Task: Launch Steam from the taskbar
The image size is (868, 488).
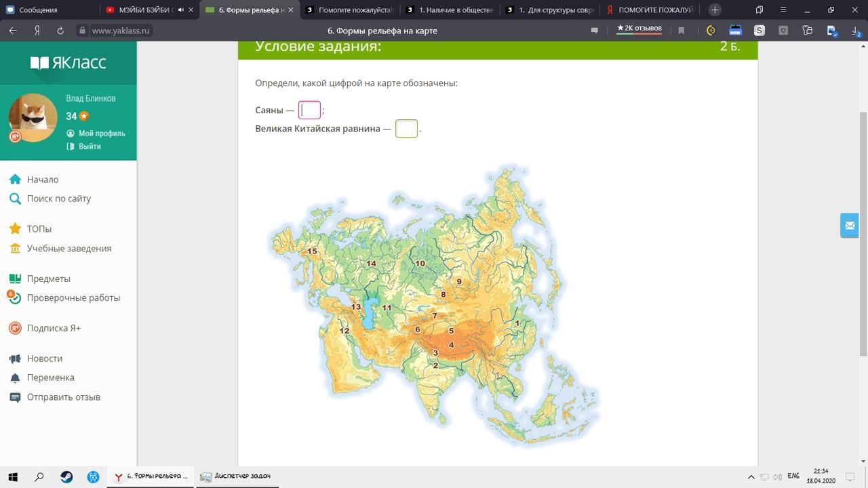Action: click(66, 476)
